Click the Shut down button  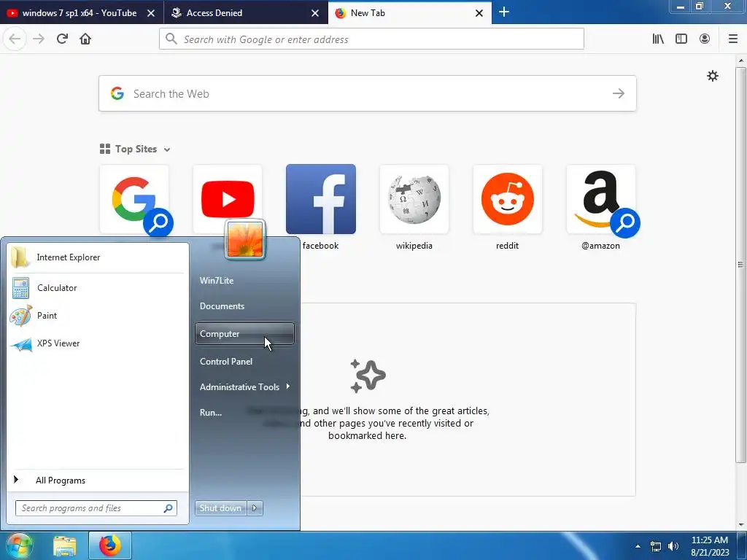pos(220,508)
